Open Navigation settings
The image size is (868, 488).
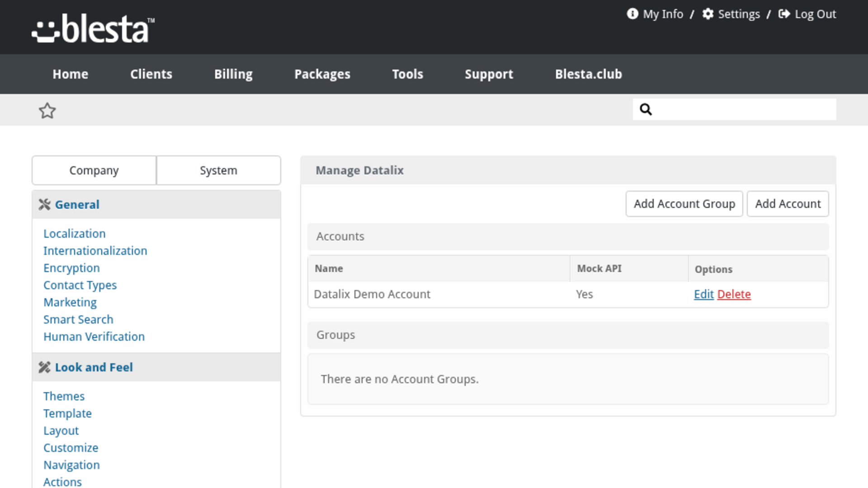[71, 465]
